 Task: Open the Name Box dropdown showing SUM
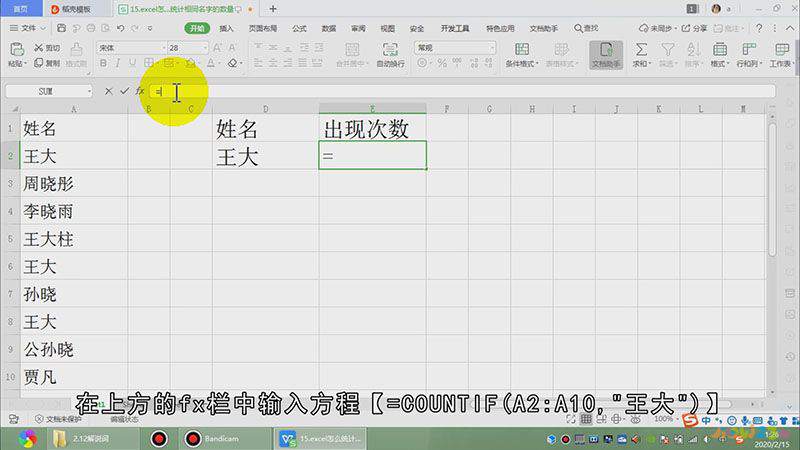pyautogui.click(x=89, y=91)
